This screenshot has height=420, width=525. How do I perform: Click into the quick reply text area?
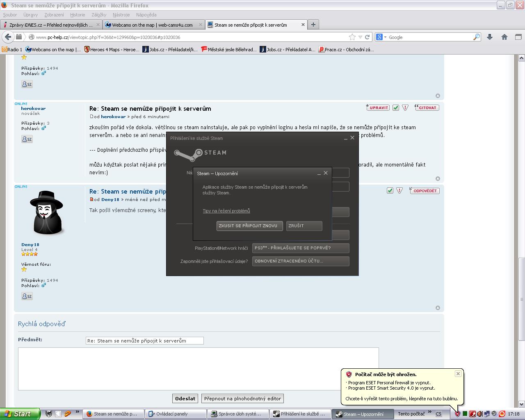pos(199,369)
